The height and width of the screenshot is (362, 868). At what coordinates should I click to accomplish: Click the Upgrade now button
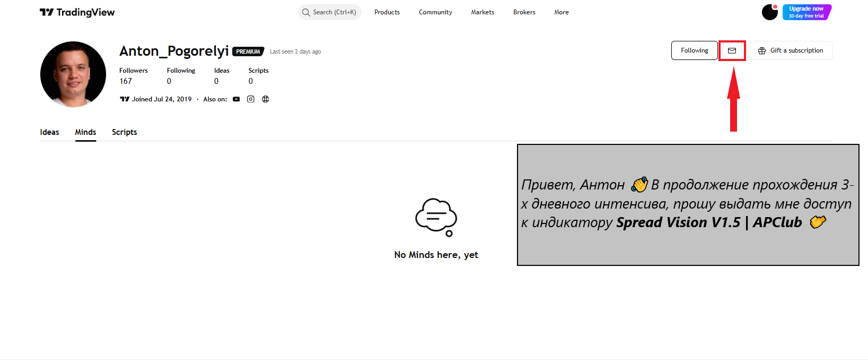[x=806, y=12]
